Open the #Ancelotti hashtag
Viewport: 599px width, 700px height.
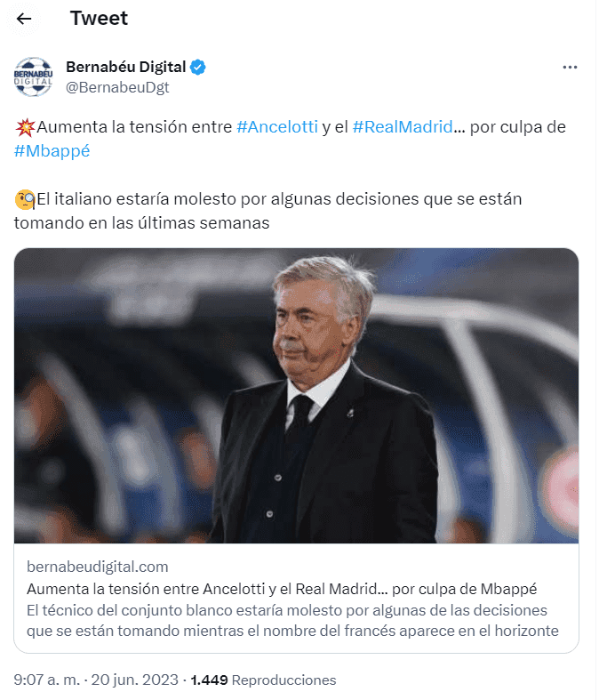click(x=277, y=127)
